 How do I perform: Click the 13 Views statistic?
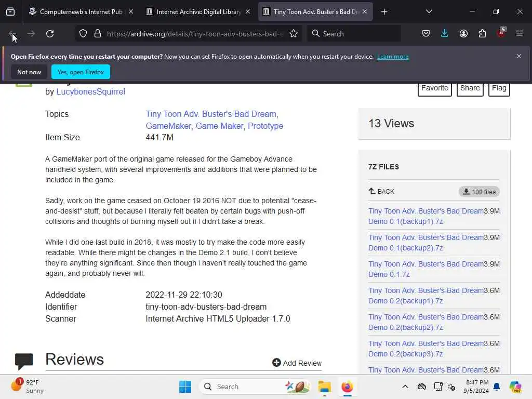(391, 124)
